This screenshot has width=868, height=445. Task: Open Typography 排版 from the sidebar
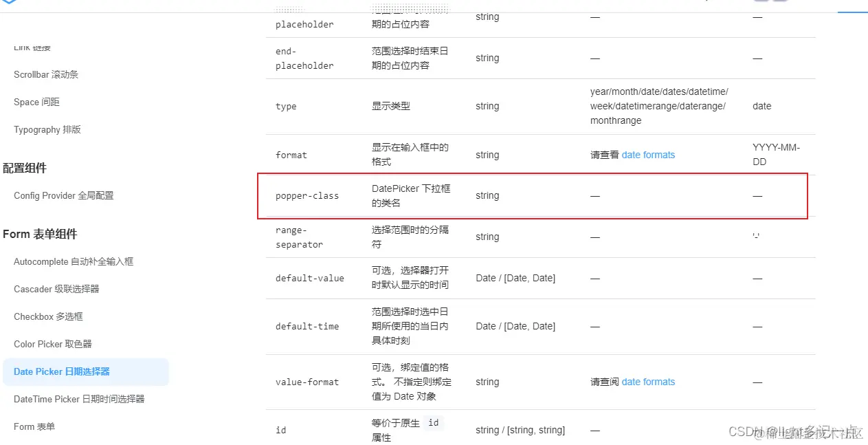[x=47, y=129]
